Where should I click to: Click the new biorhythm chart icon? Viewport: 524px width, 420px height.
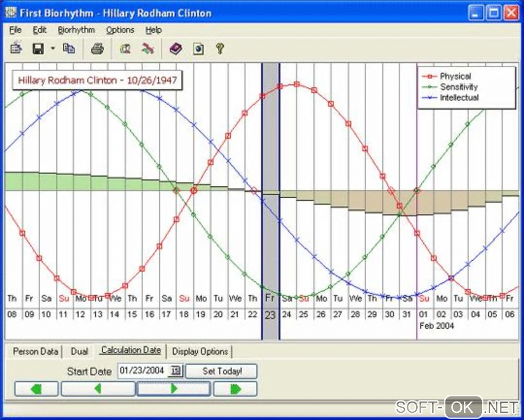[x=16, y=48]
